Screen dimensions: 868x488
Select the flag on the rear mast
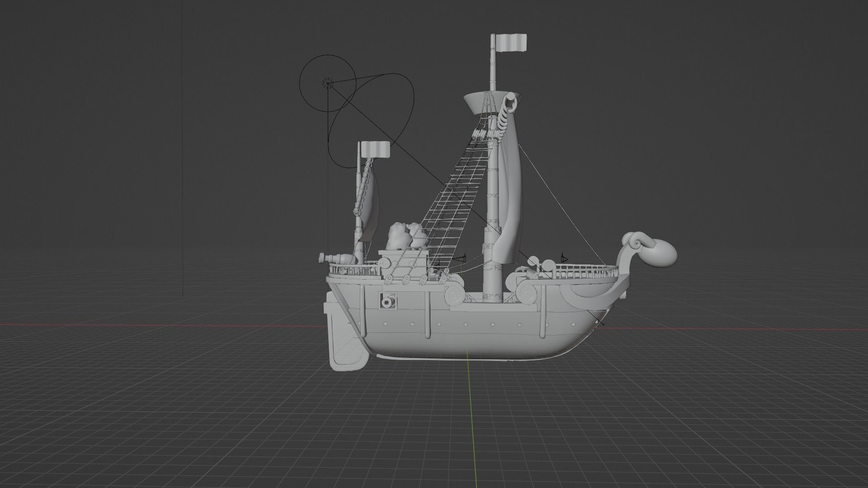point(375,150)
